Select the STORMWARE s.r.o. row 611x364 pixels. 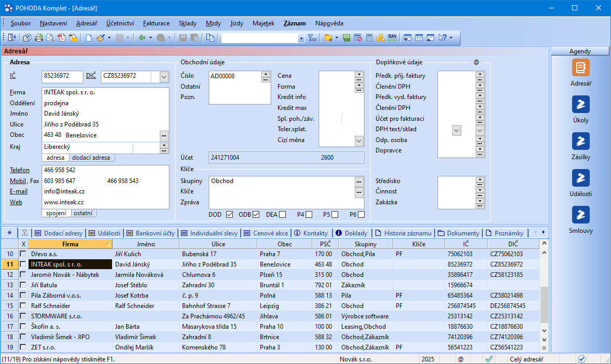(270, 316)
